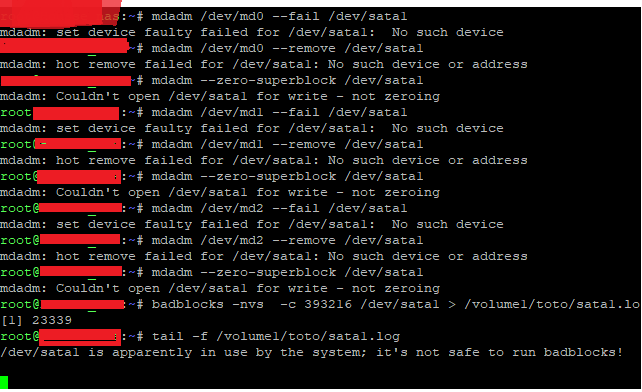Click the green 'root' text before md1 --fail
Viewport: 642px width, 392px height.
click(x=16, y=112)
